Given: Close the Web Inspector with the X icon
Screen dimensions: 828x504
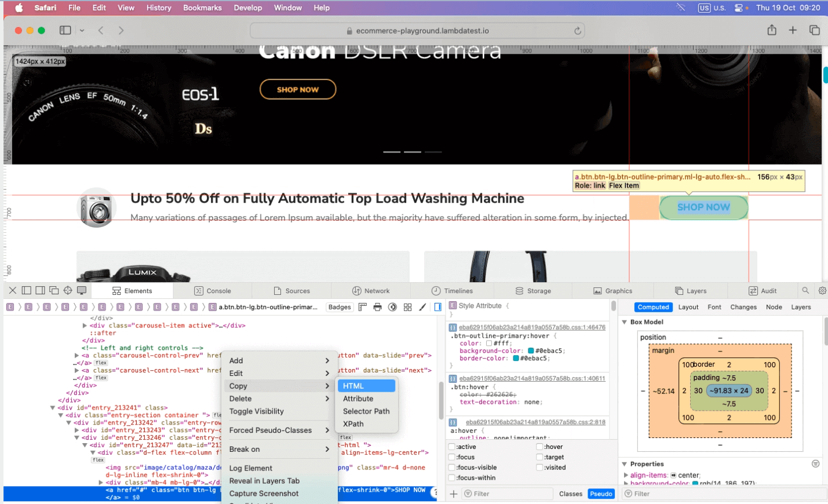Looking at the screenshot, I should click(x=13, y=290).
